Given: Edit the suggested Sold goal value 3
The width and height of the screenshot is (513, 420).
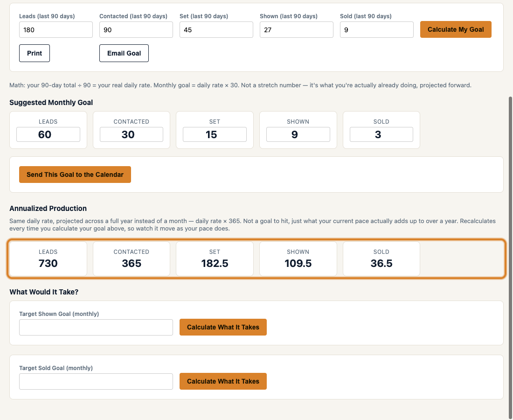Looking at the screenshot, I should pyautogui.click(x=381, y=134).
